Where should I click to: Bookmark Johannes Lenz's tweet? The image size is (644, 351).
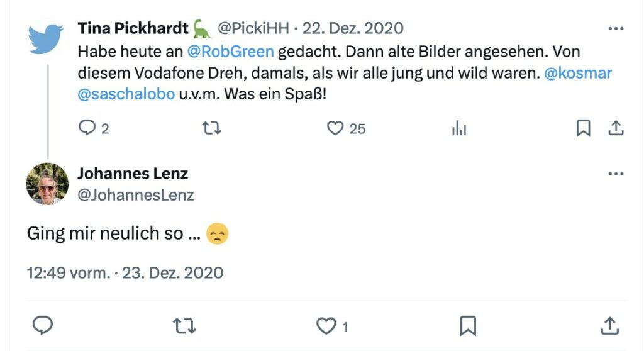point(468,326)
